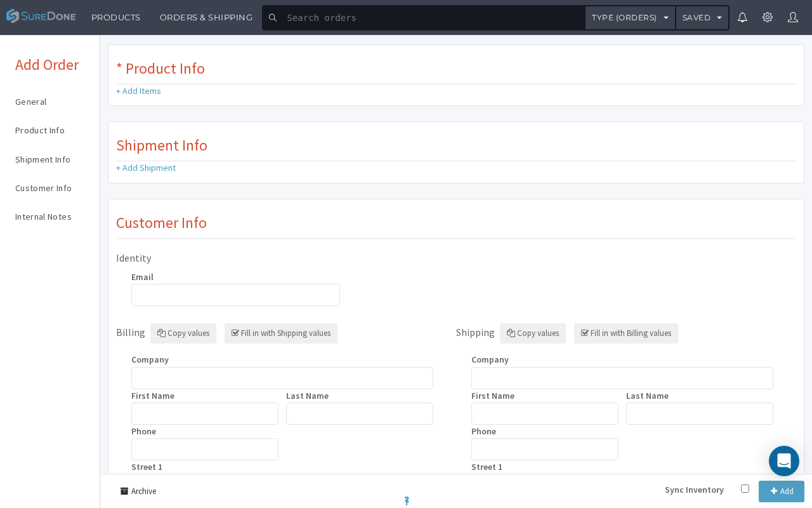Open the settings gear icon
The width and height of the screenshot is (812, 508).
click(x=768, y=17)
